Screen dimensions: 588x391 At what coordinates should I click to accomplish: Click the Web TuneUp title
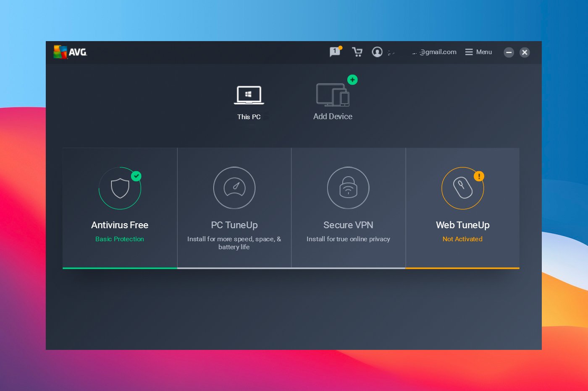pos(463,225)
